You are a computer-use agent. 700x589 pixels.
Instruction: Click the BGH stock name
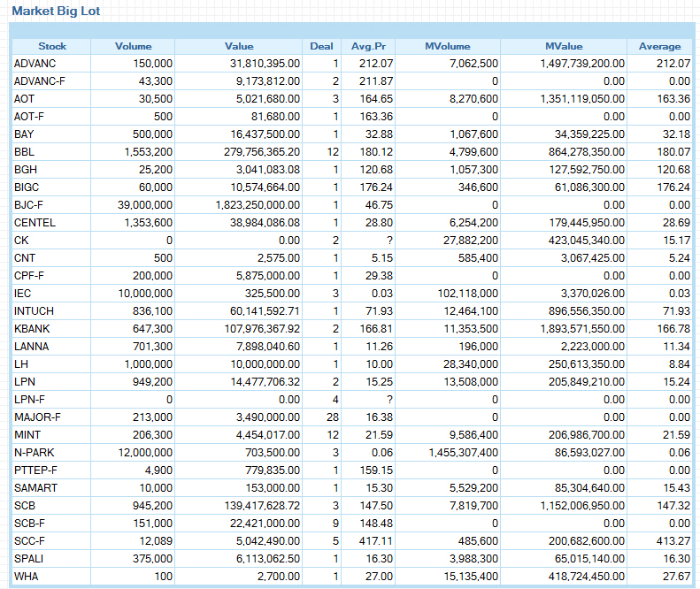click(x=26, y=170)
